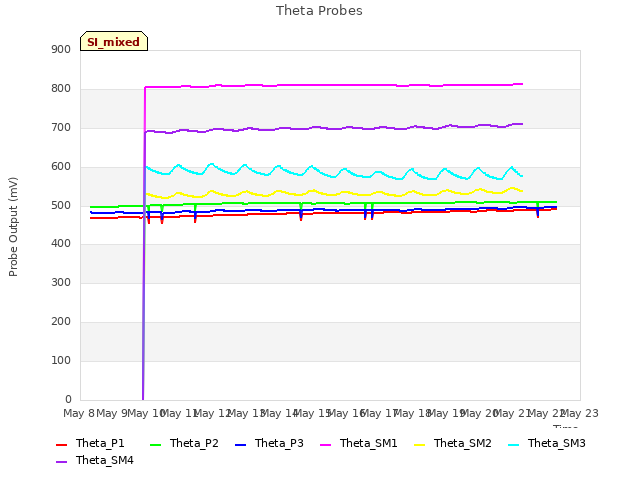
Task: Click the magenta Theta_SM1 legend swatch
Action: coord(325,444)
